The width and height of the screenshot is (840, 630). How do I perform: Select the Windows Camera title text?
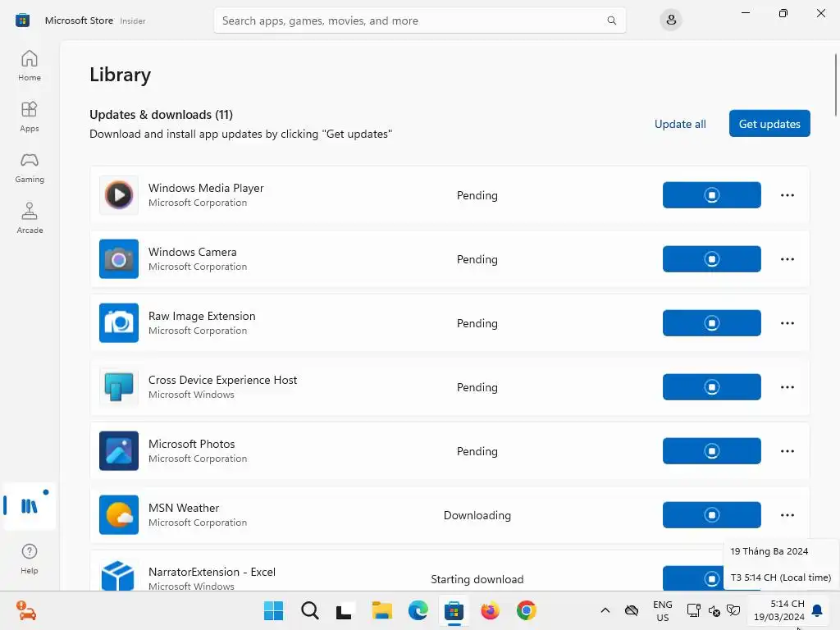tap(192, 252)
